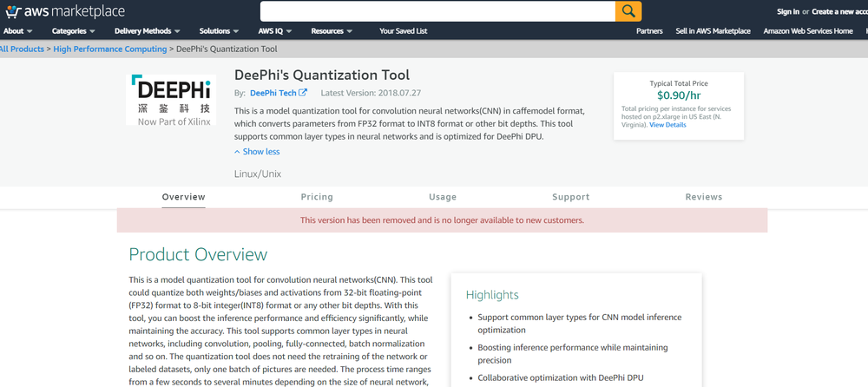Open the About dropdown menu

(x=17, y=31)
